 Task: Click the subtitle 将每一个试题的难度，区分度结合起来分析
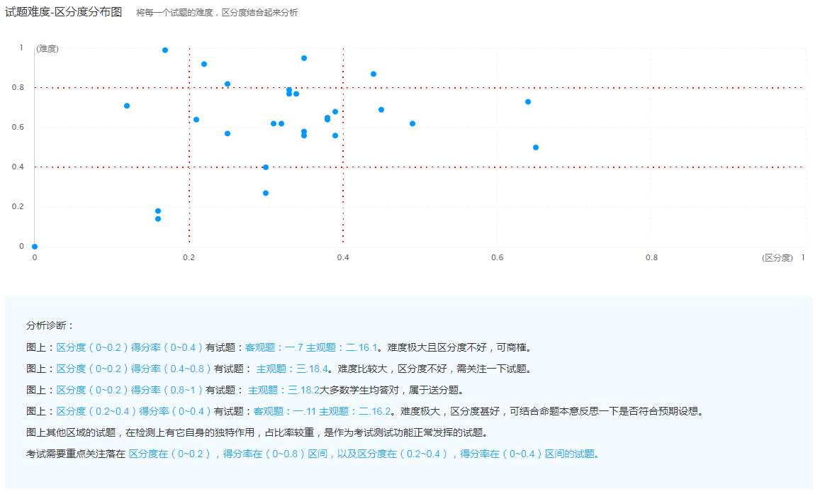coord(217,13)
